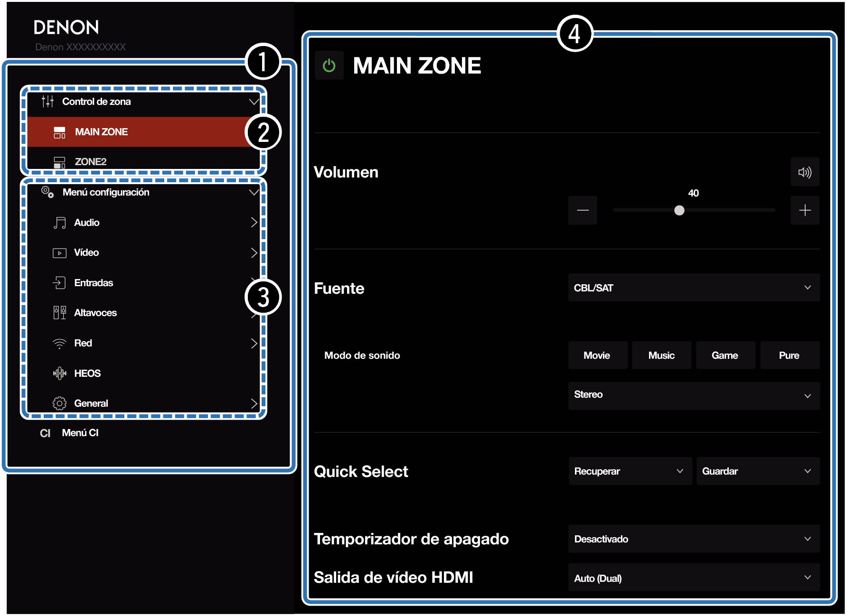Mute the volume with the speaker icon

point(805,172)
